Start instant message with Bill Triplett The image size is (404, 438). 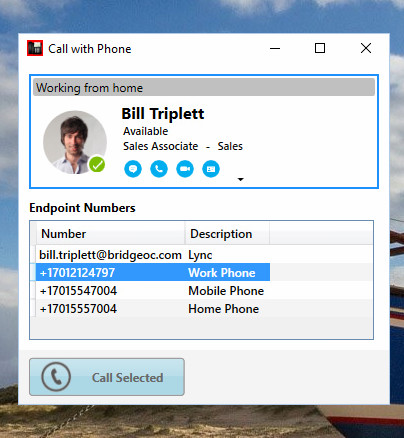point(133,169)
